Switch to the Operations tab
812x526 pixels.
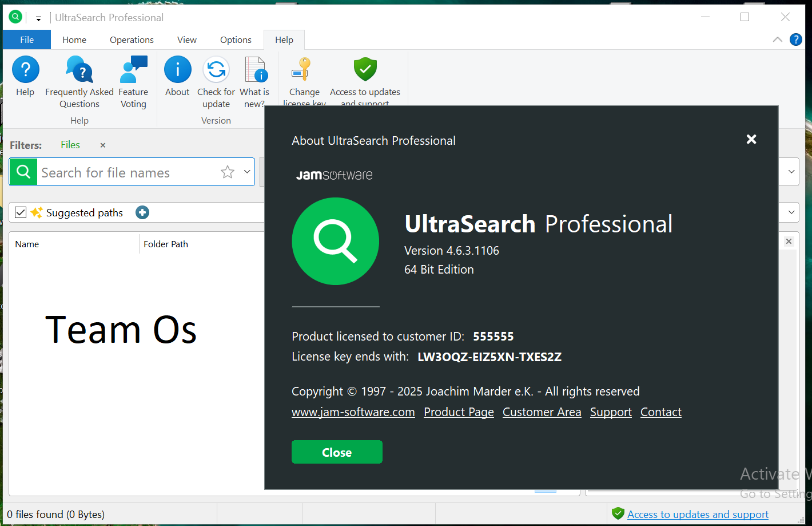click(132, 39)
